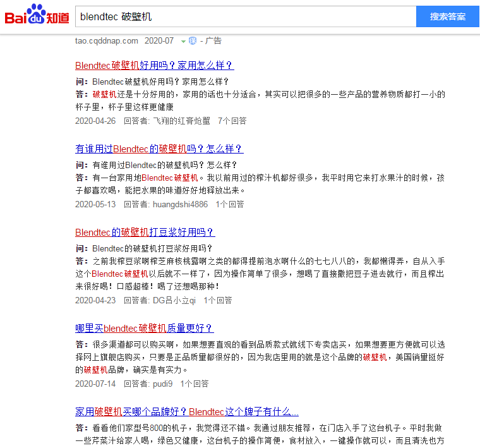Screen dimensions: 480x448
Task: Click question text '问: Blendtec的破壁机打豆浆好用吗？'
Action: click(144, 248)
